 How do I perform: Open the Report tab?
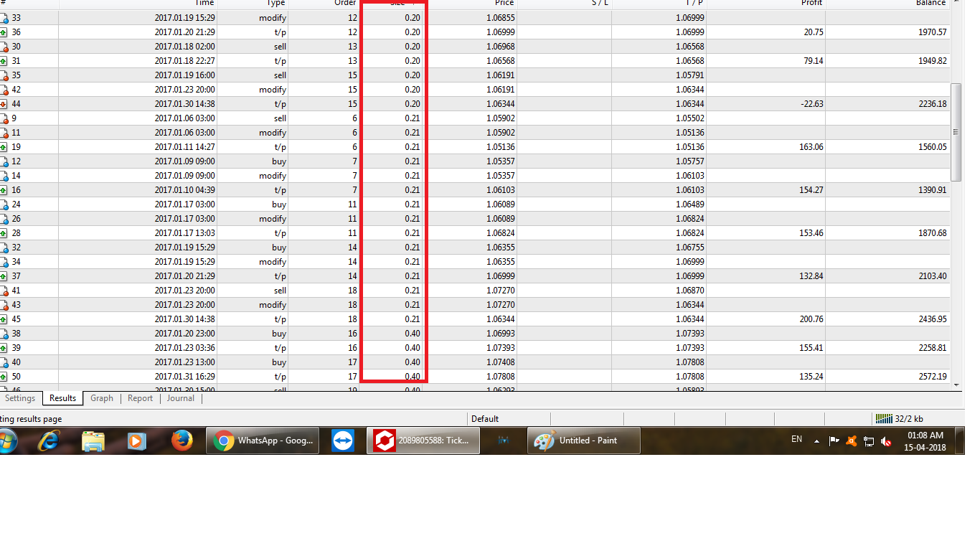click(x=140, y=398)
